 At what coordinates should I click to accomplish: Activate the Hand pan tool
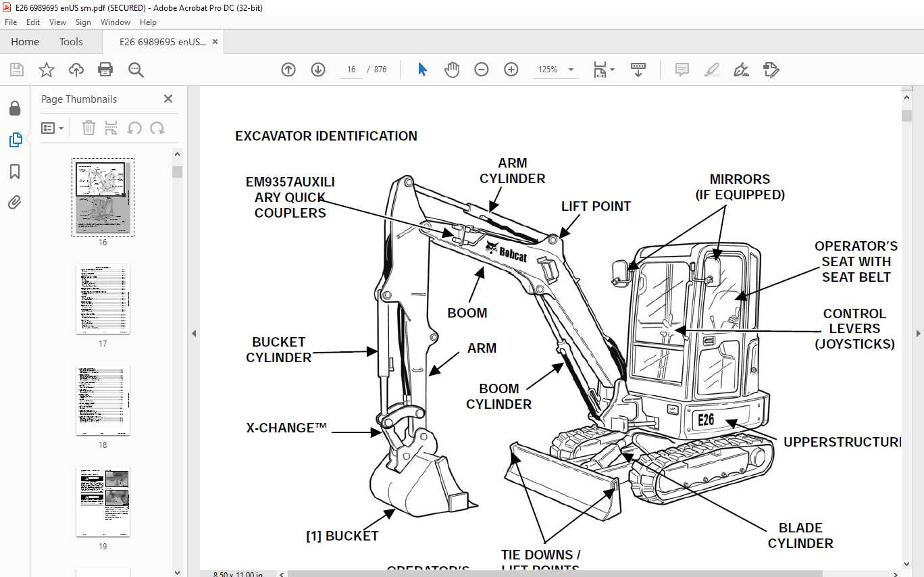click(x=452, y=70)
